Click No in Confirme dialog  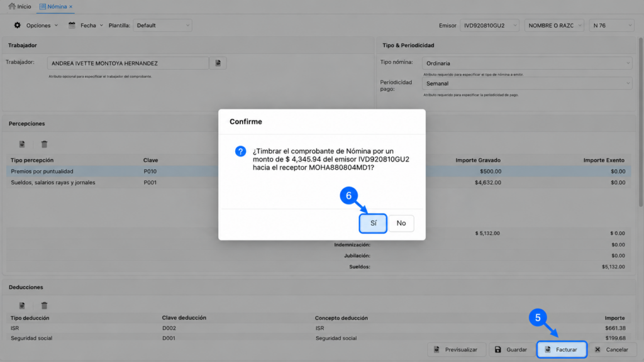pyautogui.click(x=401, y=223)
